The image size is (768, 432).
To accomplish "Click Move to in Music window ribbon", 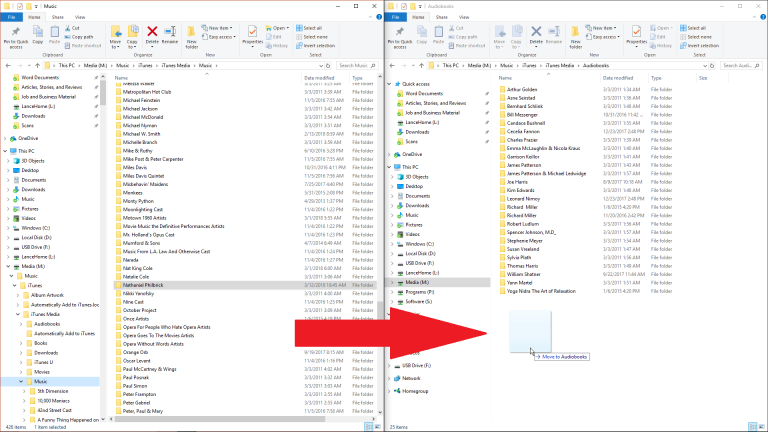I will 116,37.
